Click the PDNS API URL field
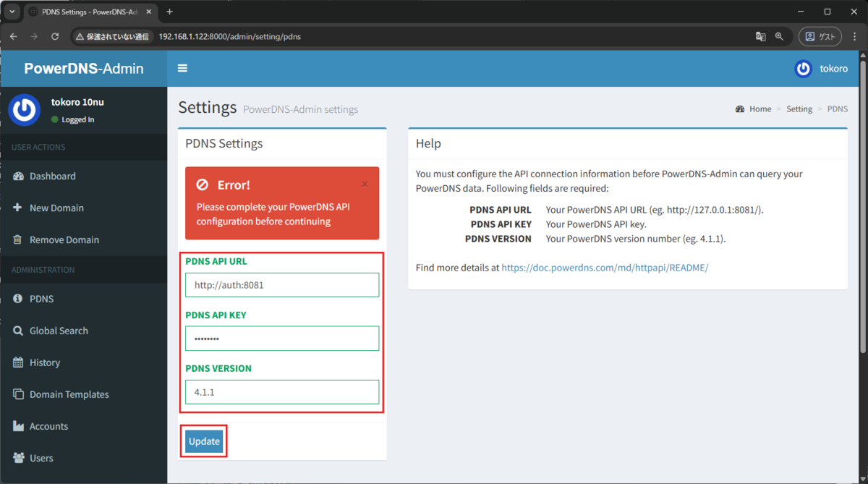The width and height of the screenshot is (868, 484). point(282,285)
